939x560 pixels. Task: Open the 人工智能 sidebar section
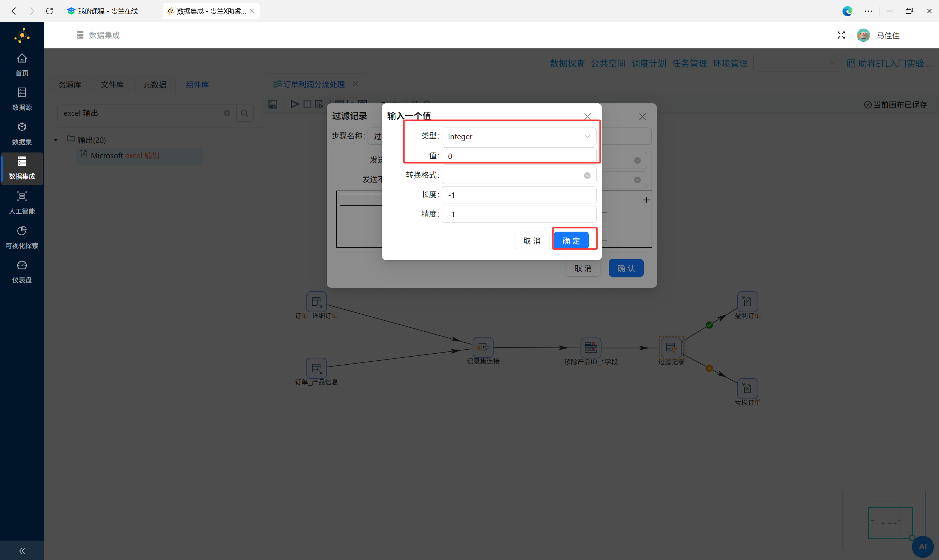[22, 203]
